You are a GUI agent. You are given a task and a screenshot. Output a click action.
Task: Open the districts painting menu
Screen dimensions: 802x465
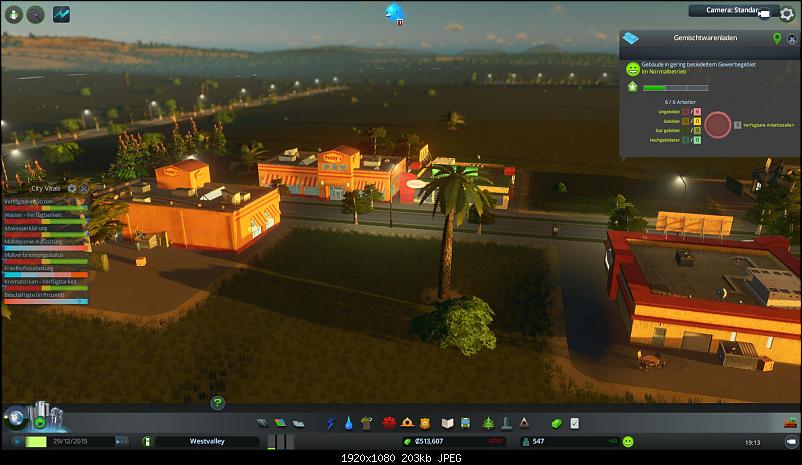click(x=299, y=423)
